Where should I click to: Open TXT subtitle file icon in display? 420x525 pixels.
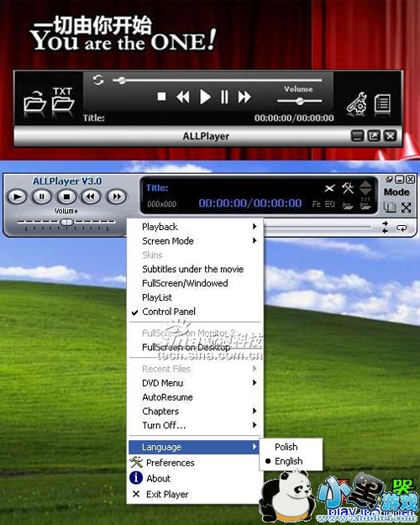365,203
